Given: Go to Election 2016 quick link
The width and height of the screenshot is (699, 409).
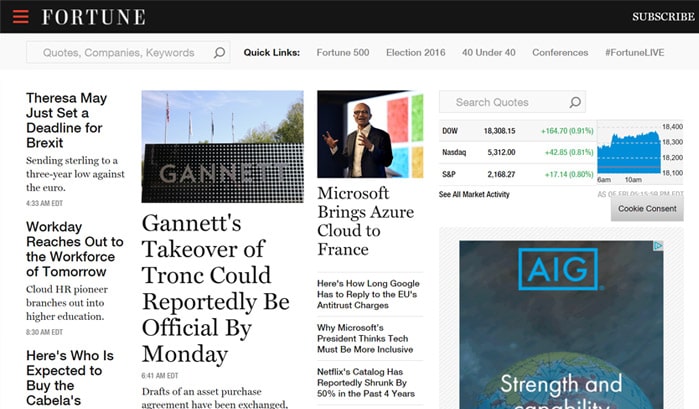Looking at the screenshot, I should click(x=415, y=53).
